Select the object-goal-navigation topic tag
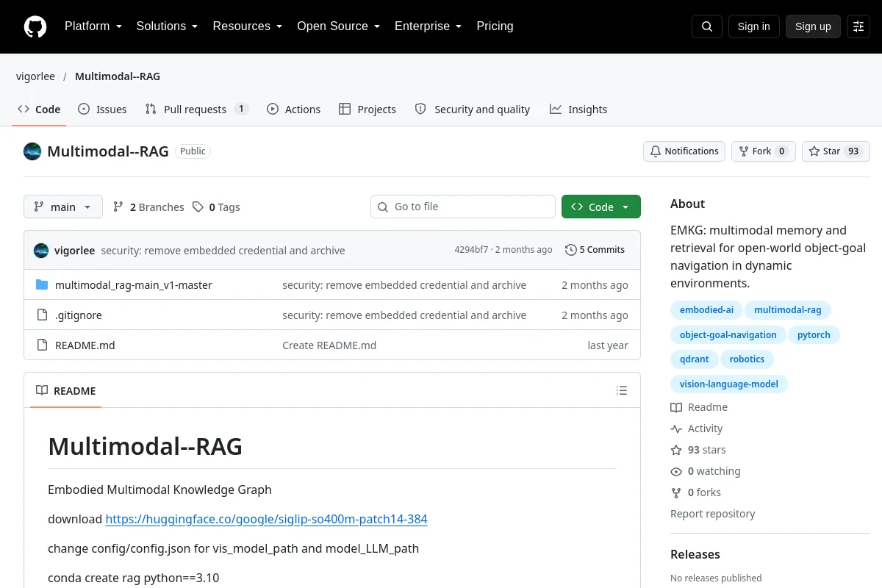Viewport: 882px width, 588px height. 728,335
